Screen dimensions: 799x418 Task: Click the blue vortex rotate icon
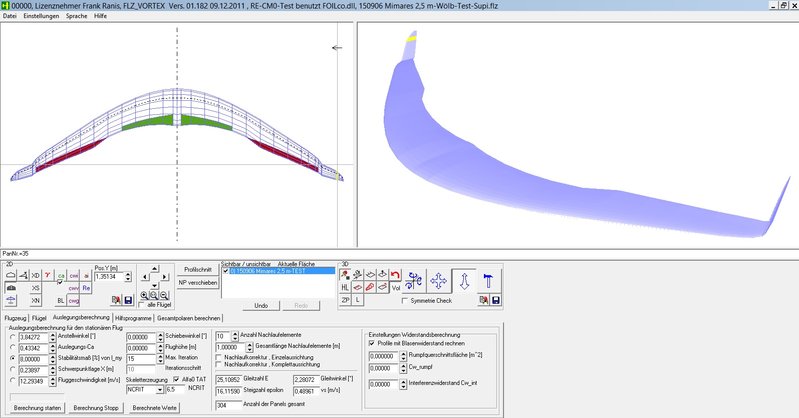pyautogui.click(x=413, y=280)
